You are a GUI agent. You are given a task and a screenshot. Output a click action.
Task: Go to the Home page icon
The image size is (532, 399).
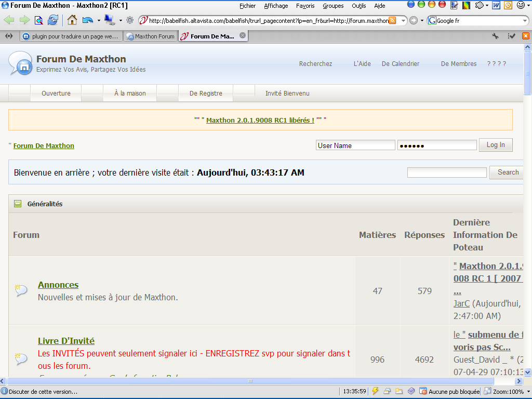click(72, 20)
